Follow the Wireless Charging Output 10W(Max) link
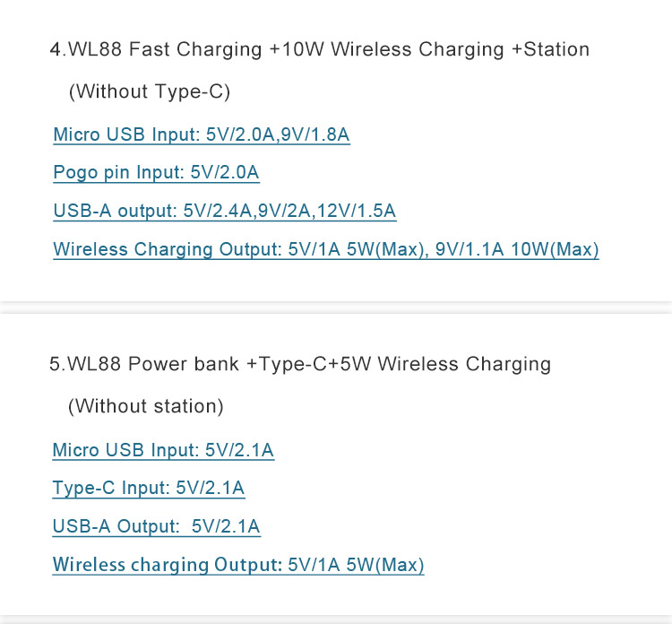The image size is (672, 624). click(x=326, y=249)
